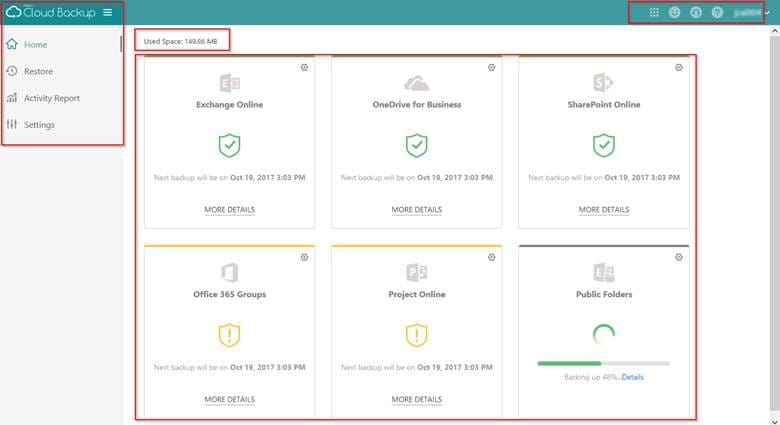780x425 pixels.
Task: Click the Project Online next backup date text
Action: (416, 367)
